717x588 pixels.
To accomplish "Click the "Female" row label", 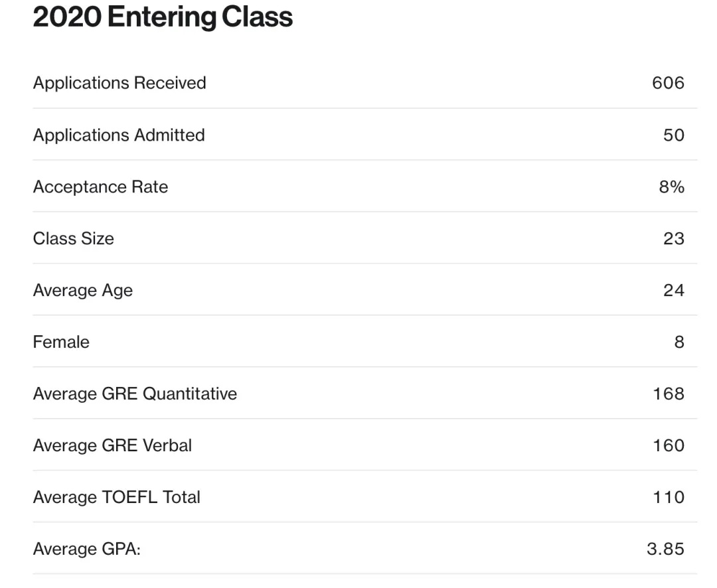I will tap(61, 342).
